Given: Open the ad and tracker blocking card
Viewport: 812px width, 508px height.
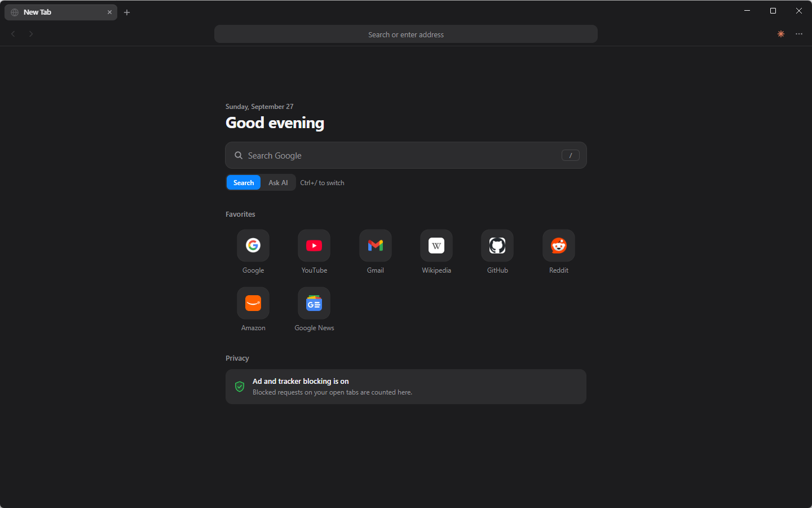Looking at the screenshot, I should pos(406,387).
